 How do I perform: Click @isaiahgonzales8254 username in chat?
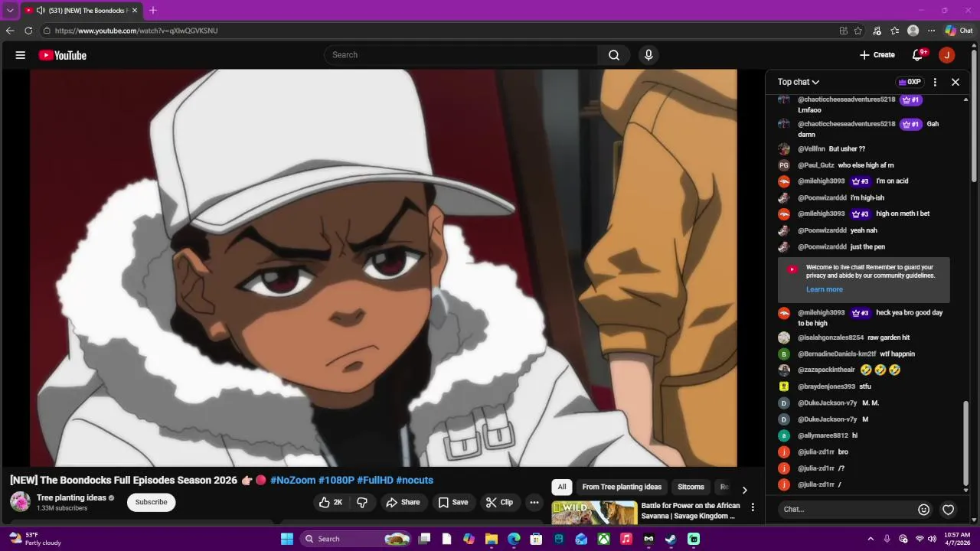coord(831,337)
